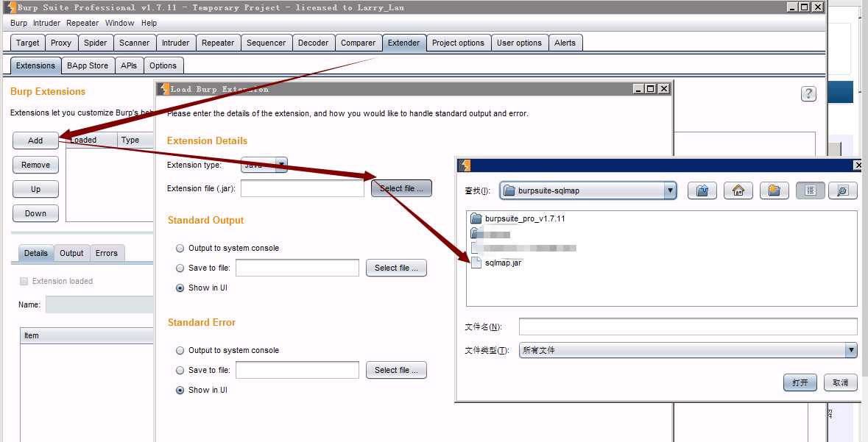Switch file chooser to details view
Viewport: 868px width, 442px height.
pos(842,191)
